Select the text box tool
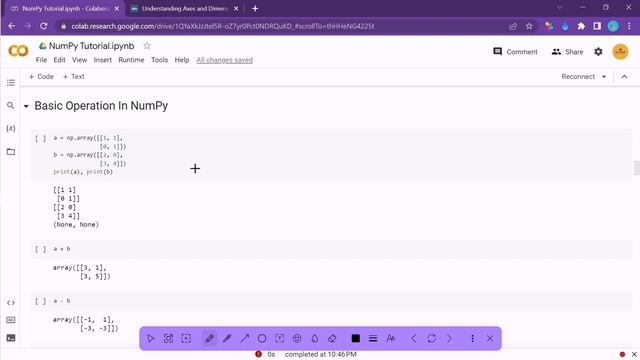The width and height of the screenshot is (640, 360). tap(280, 338)
